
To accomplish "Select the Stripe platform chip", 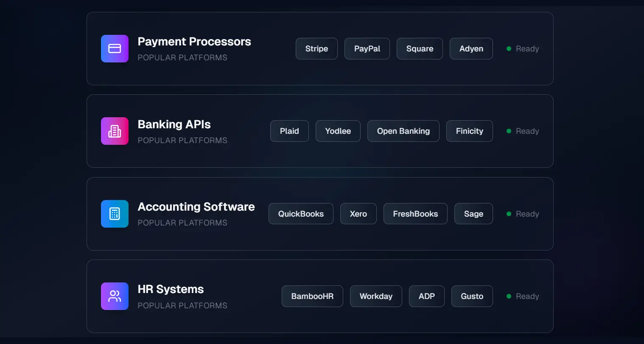I will click(316, 48).
